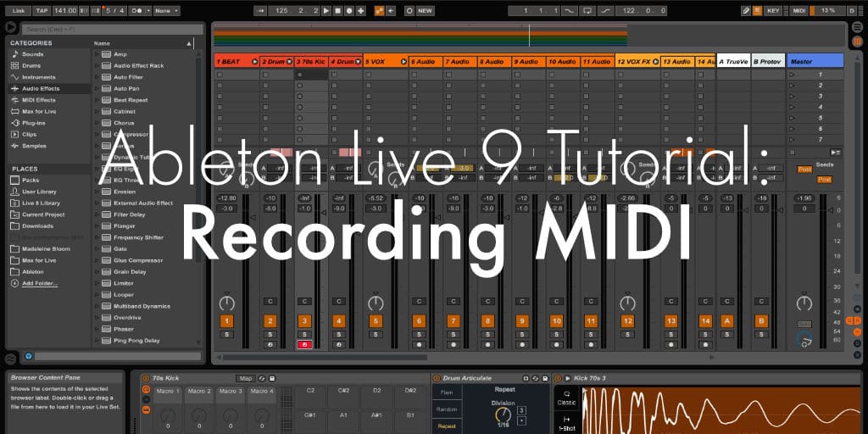Click the TAP tempo button

(x=42, y=10)
